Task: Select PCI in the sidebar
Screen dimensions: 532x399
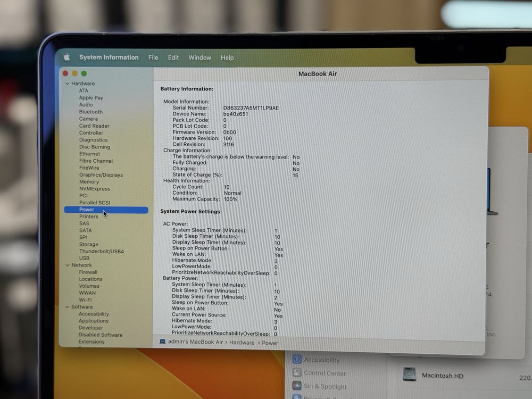Action: 83,195
